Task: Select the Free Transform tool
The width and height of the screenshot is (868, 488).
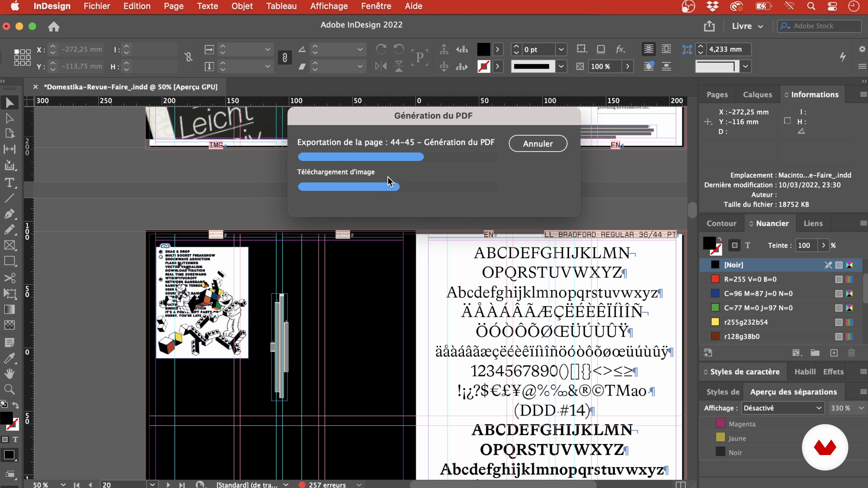Action: (9, 294)
